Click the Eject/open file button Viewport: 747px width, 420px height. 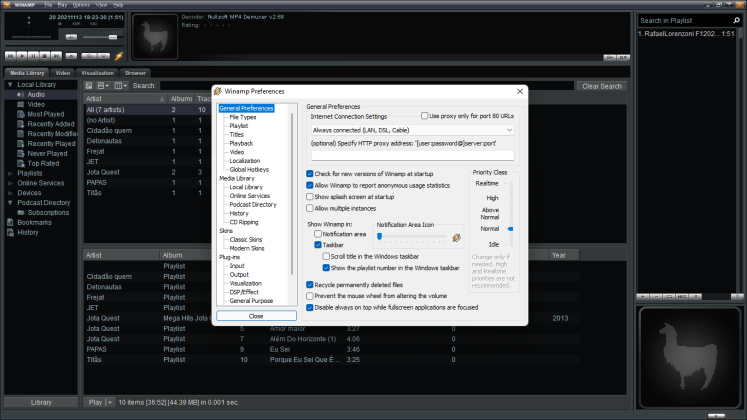[71, 56]
